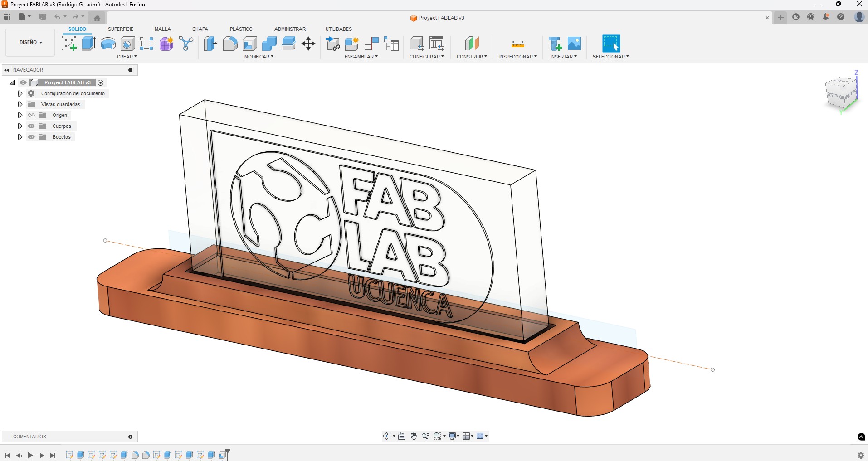Collapse the COMENTARIOS panel
The height and width of the screenshot is (461, 868).
tap(130, 437)
